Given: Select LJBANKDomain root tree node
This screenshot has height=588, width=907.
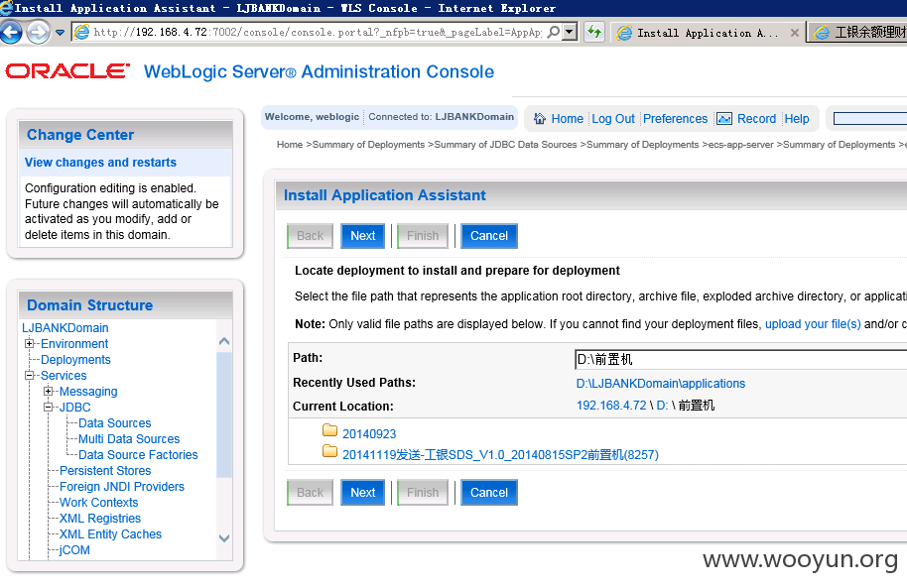Looking at the screenshot, I should pos(65,328).
